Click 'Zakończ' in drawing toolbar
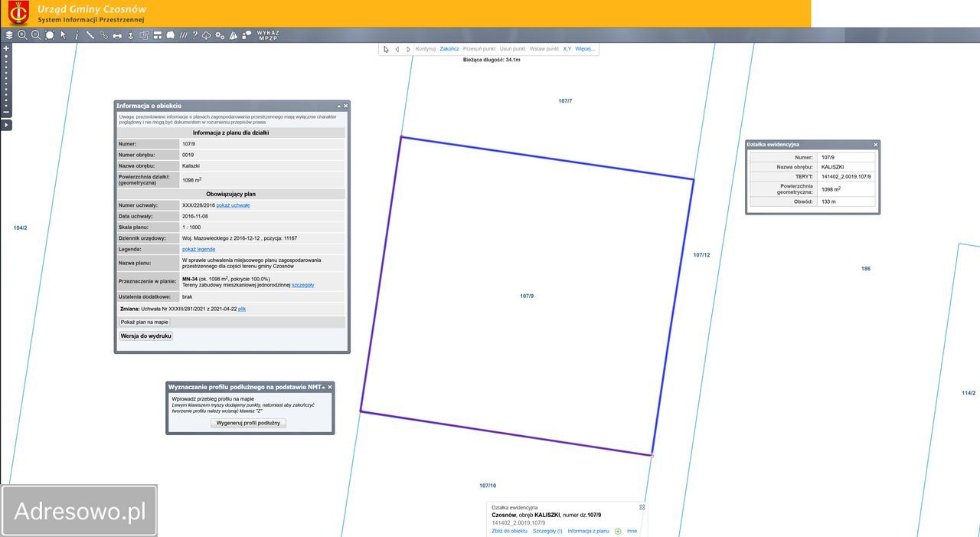 449,49
